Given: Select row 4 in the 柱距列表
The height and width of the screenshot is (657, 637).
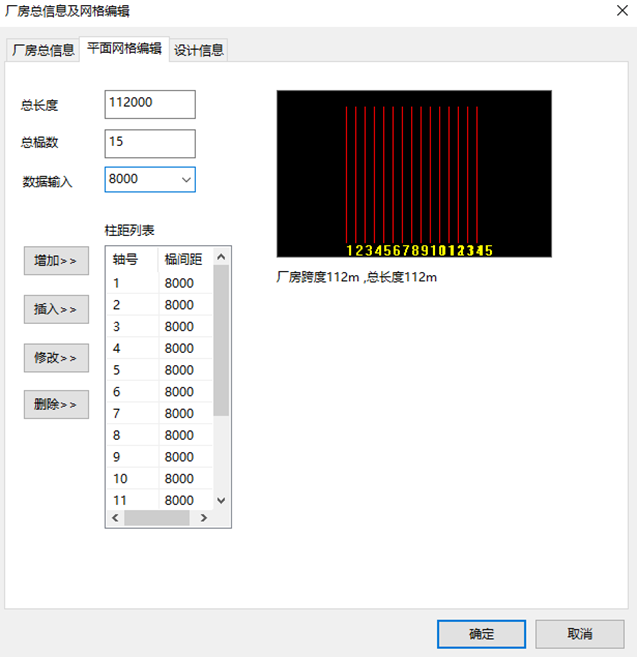Looking at the screenshot, I should [160, 348].
